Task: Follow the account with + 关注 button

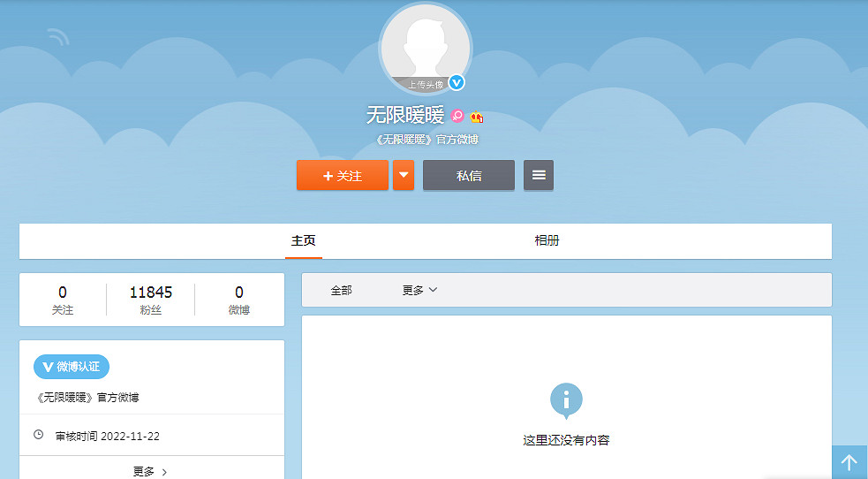Action: coord(342,175)
